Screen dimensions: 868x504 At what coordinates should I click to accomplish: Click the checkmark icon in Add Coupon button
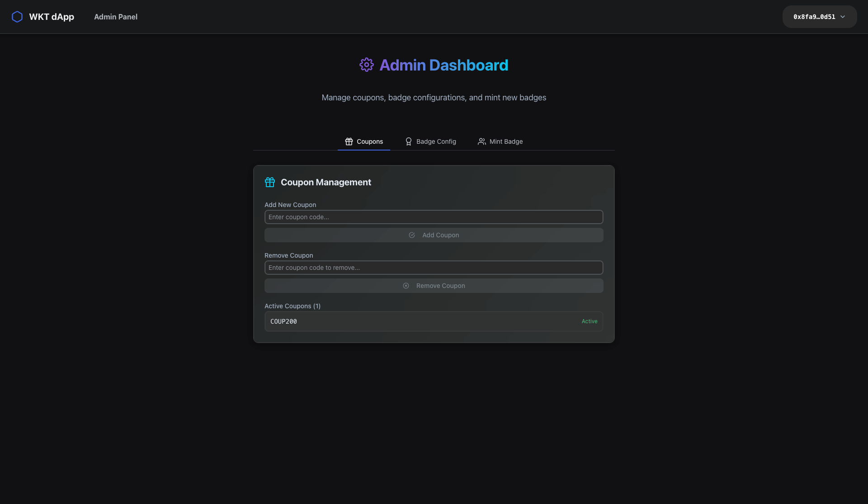click(x=411, y=235)
